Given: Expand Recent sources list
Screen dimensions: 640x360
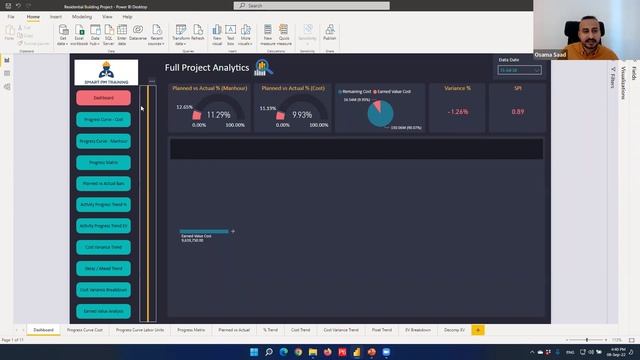Looking at the screenshot, I should (x=156, y=35).
